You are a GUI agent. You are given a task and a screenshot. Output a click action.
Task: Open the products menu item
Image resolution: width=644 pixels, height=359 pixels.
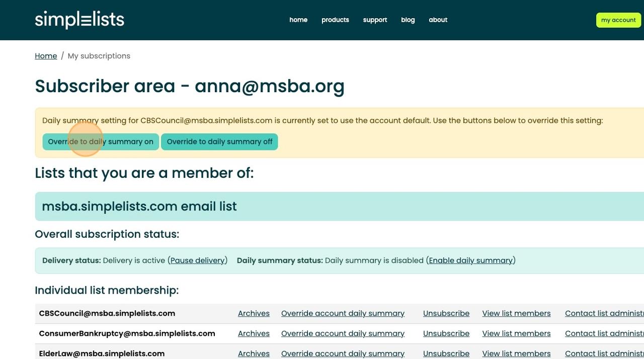click(335, 20)
